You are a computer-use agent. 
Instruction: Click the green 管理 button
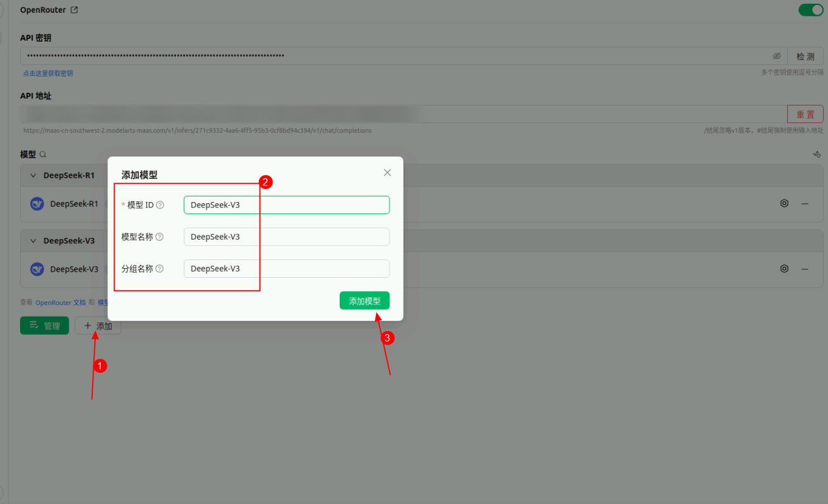44,326
